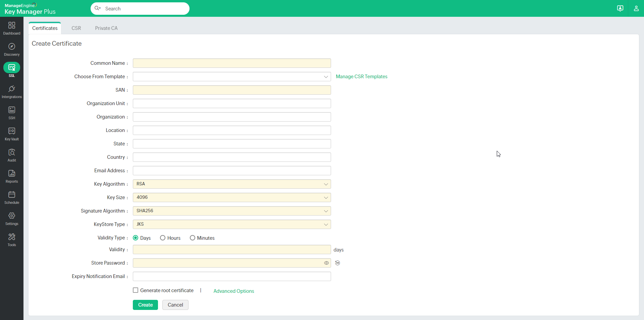Switch to the CSR tab
644x320 pixels.
pyautogui.click(x=76, y=28)
